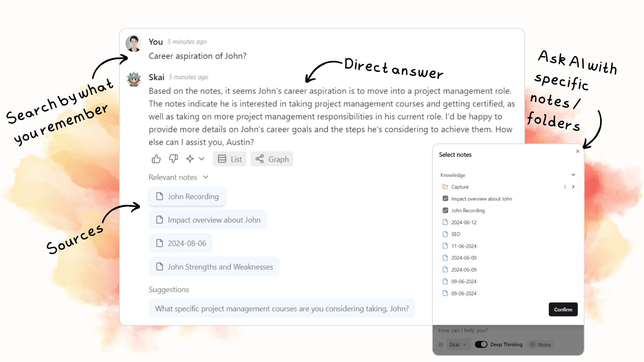Open the 2024-08-06 relevant note
The image size is (644, 362).
pyautogui.click(x=181, y=243)
